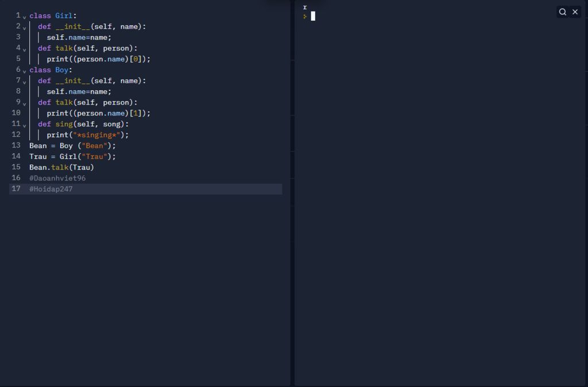
Task: Click __init__ on line 7
Action: (73, 81)
